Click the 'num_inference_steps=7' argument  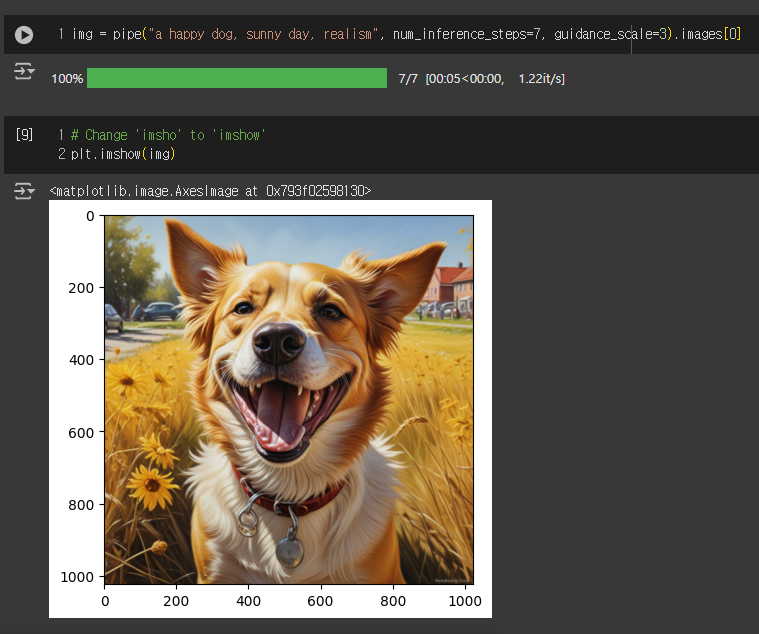pyautogui.click(x=469, y=34)
